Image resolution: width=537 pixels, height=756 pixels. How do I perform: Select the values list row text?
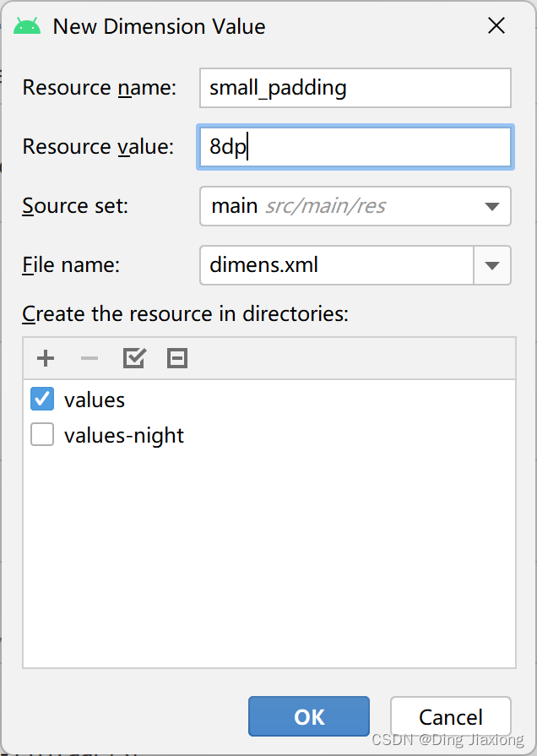point(95,400)
